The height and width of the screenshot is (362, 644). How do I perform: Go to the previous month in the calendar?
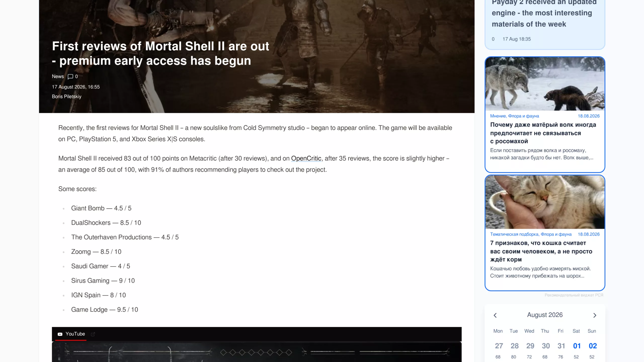[x=495, y=315]
